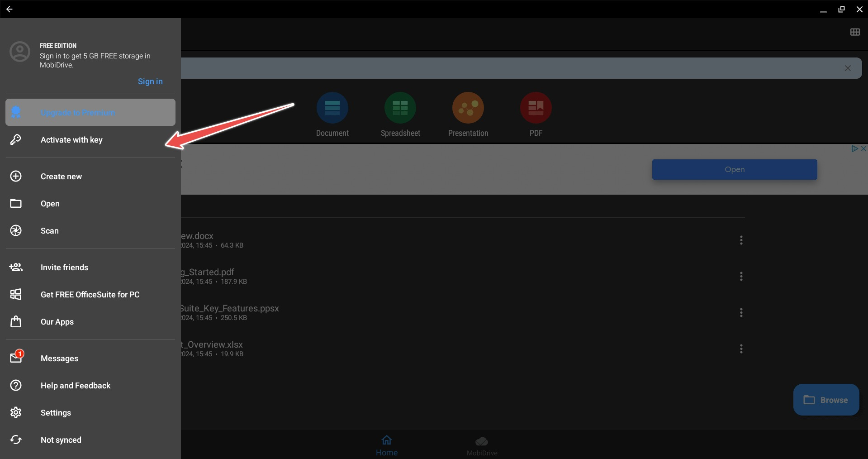868x459 pixels.
Task: Open Messages with notification badge
Action: pos(59,358)
